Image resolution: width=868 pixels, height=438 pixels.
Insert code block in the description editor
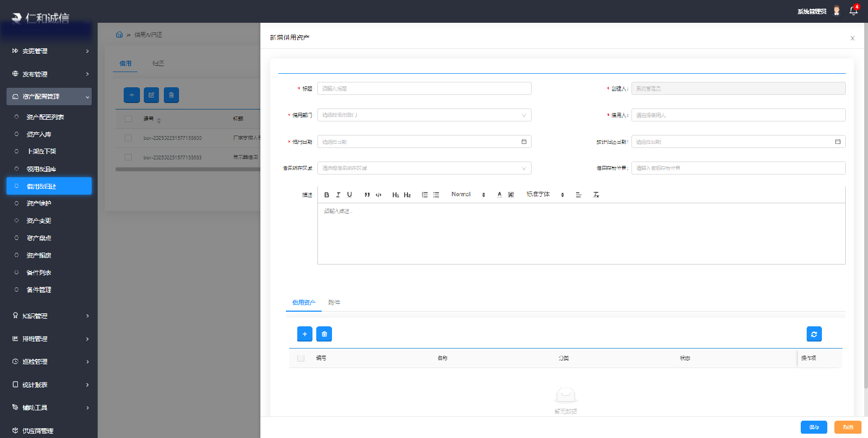[379, 195]
